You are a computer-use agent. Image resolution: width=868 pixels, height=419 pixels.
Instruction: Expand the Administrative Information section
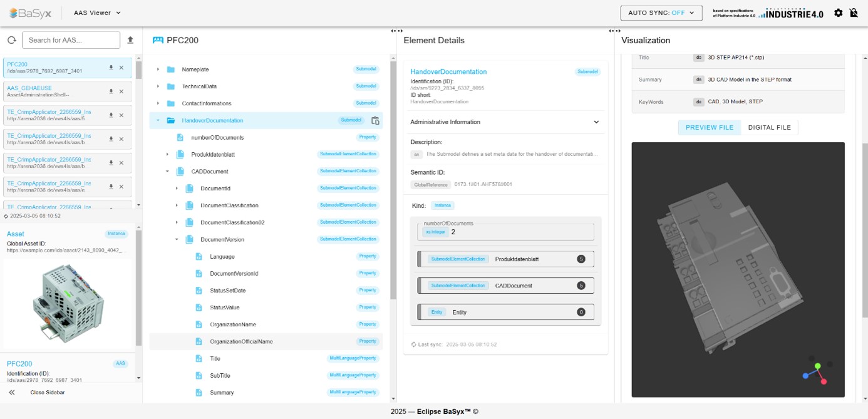pyautogui.click(x=505, y=122)
